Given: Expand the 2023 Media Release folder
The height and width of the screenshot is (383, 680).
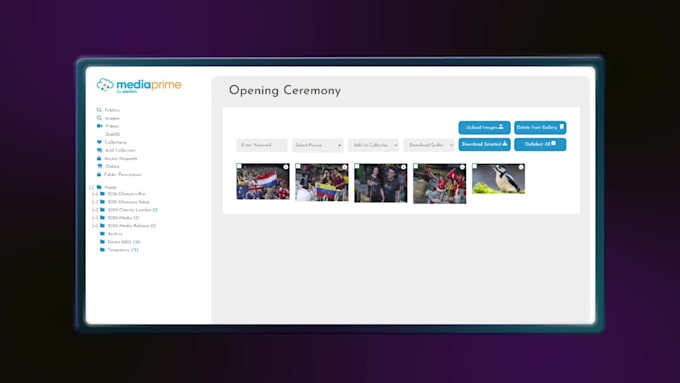Looking at the screenshot, I should (x=95, y=226).
